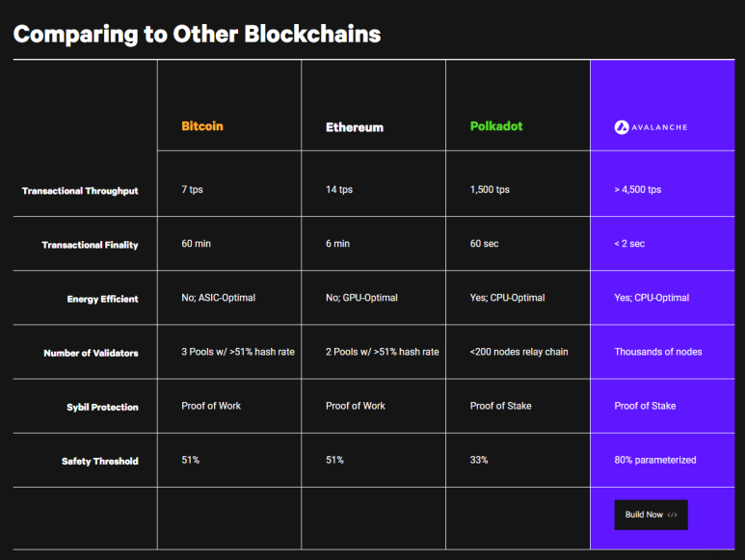Click the '> 4,500 tps' Avalanche cell
Image resolution: width=745 pixels, height=560 pixels.
638,190
